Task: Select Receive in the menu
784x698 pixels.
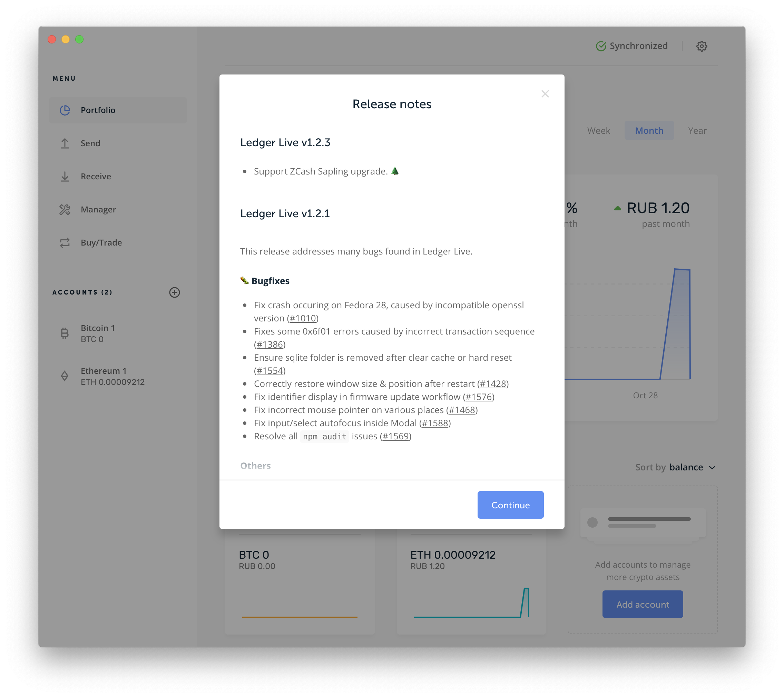Action: tap(118, 177)
